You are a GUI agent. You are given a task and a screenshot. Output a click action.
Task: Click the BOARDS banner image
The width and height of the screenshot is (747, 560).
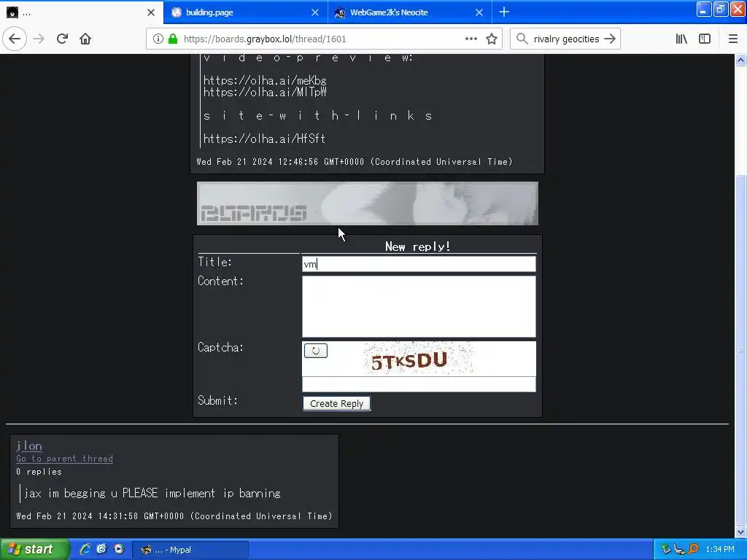[x=368, y=203]
